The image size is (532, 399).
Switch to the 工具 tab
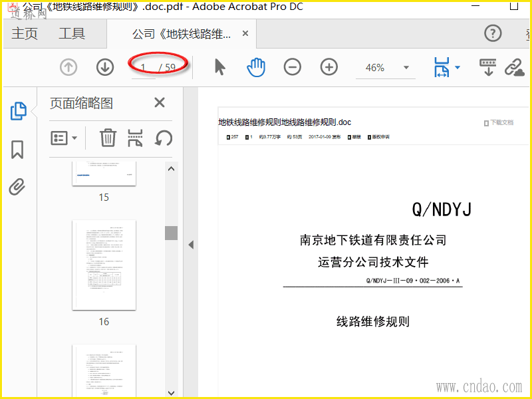72,34
